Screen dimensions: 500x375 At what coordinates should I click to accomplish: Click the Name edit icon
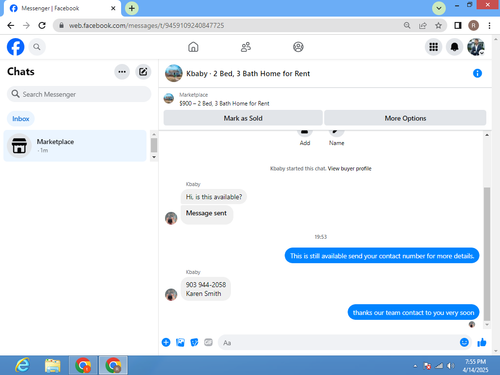tap(336, 132)
